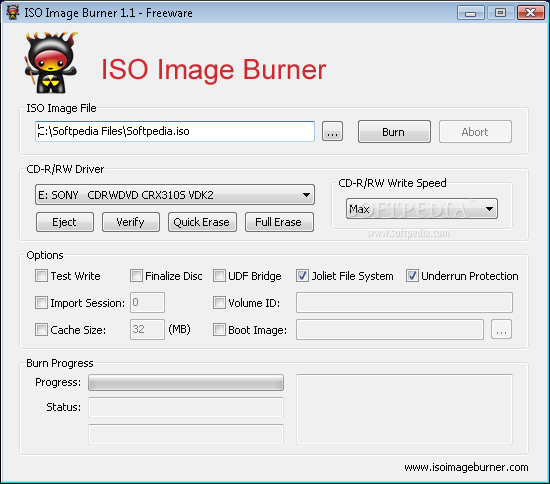Click the 'Options' group label
Screen dimensions: 550x484
[45, 255]
